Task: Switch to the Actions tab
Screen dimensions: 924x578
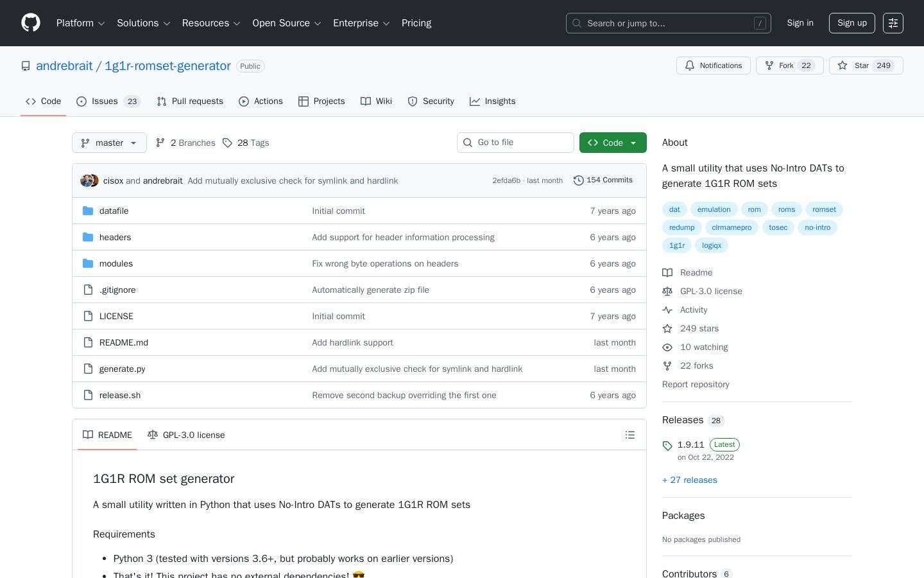Action: [x=261, y=101]
